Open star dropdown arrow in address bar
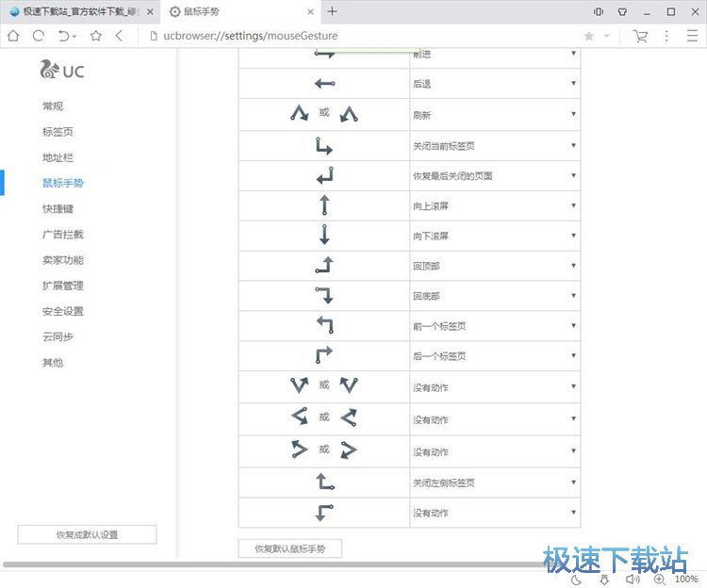This screenshot has height=588, width=707. click(606, 36)
